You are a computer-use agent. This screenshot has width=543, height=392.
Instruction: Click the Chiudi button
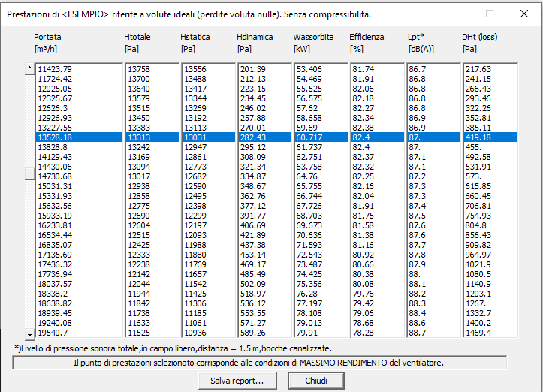pyautogui.click(x=315, y=381)
